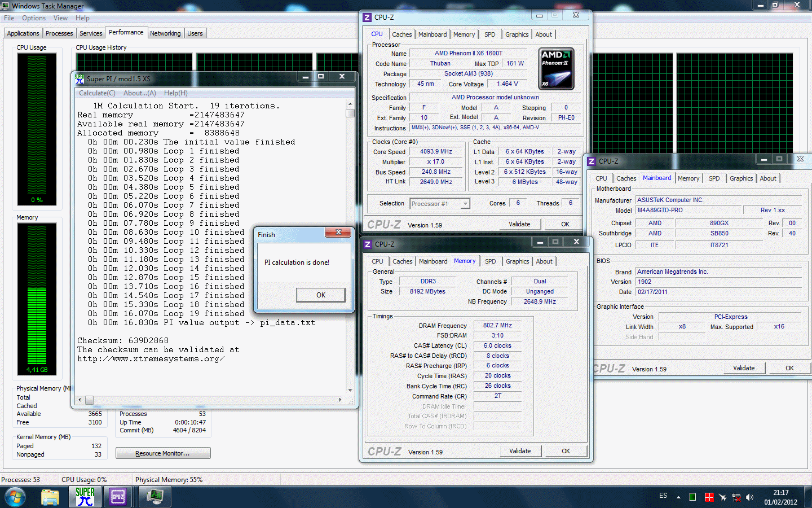The width and height of the screenshot is (812, 508).
Task: Click the volume speaker tray icon
Action: [749, 497]
